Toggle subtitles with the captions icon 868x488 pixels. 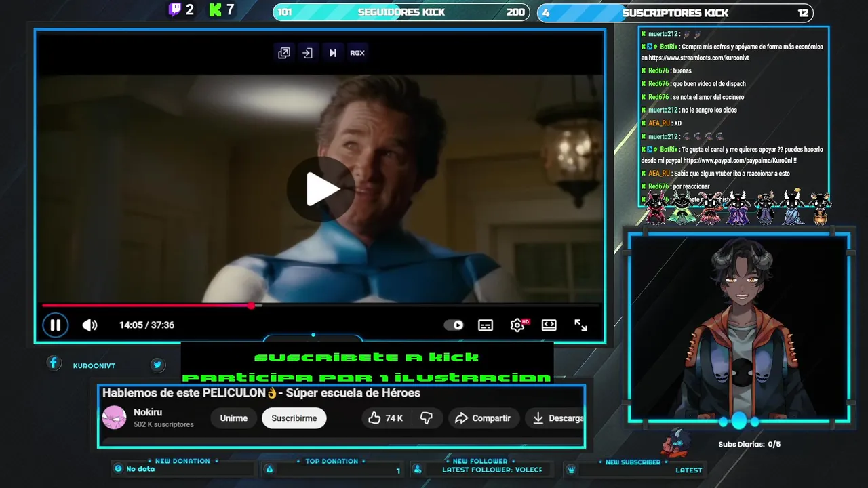click(x=486, y=325)
